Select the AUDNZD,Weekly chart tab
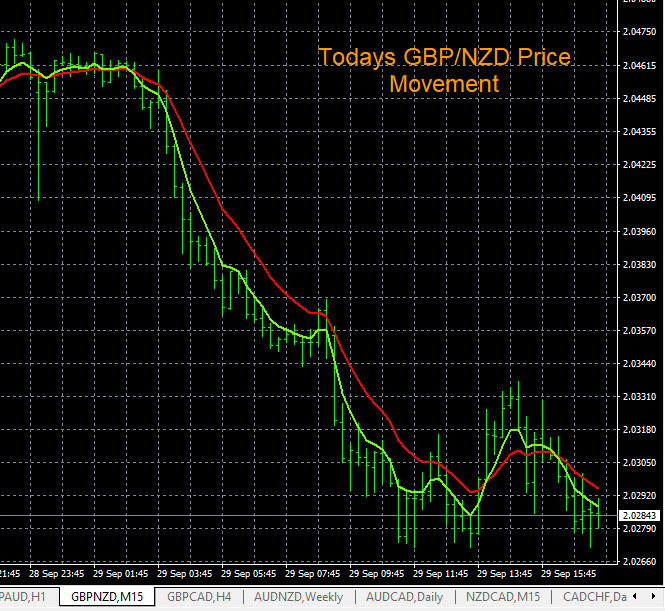Viewport: 665px width, 611px height. [299, 597]
